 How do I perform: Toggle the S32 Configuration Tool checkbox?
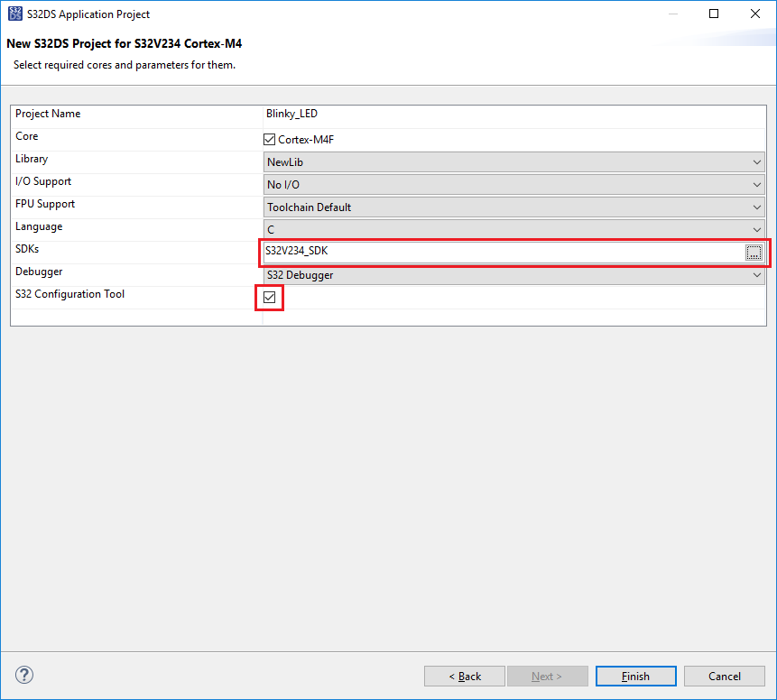pos(269,297)
